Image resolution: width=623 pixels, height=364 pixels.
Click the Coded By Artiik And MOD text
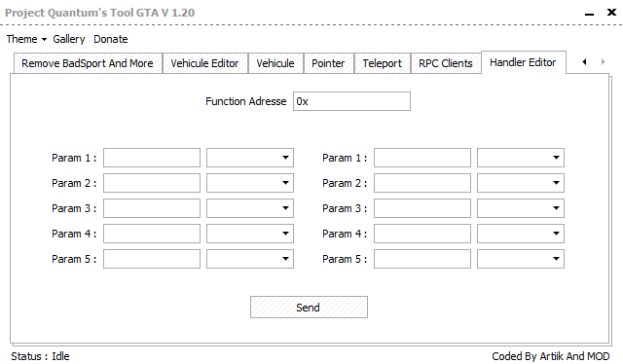[x=551, y=356]
